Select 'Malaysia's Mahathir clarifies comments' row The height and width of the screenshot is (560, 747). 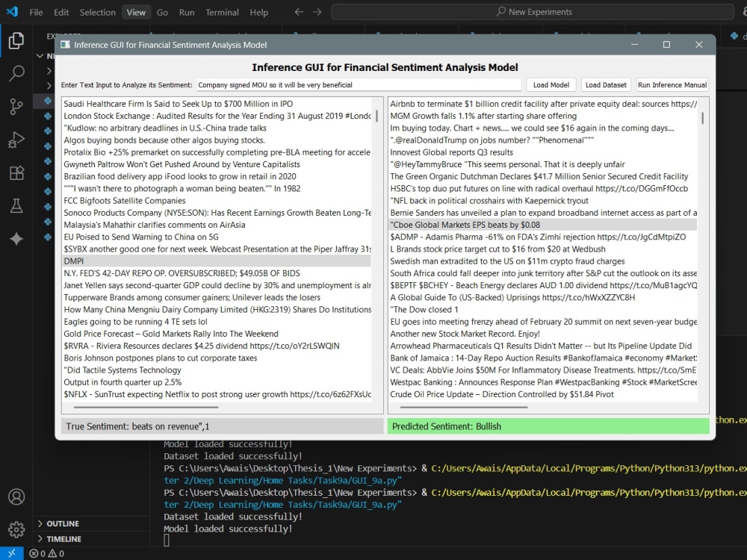pos(217,225)
